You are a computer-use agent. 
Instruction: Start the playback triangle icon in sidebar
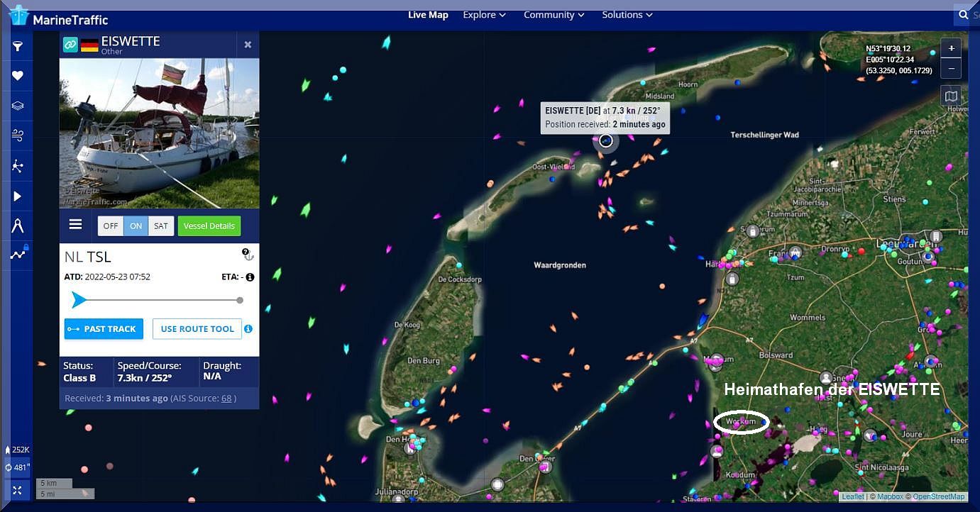click(18, 196)
